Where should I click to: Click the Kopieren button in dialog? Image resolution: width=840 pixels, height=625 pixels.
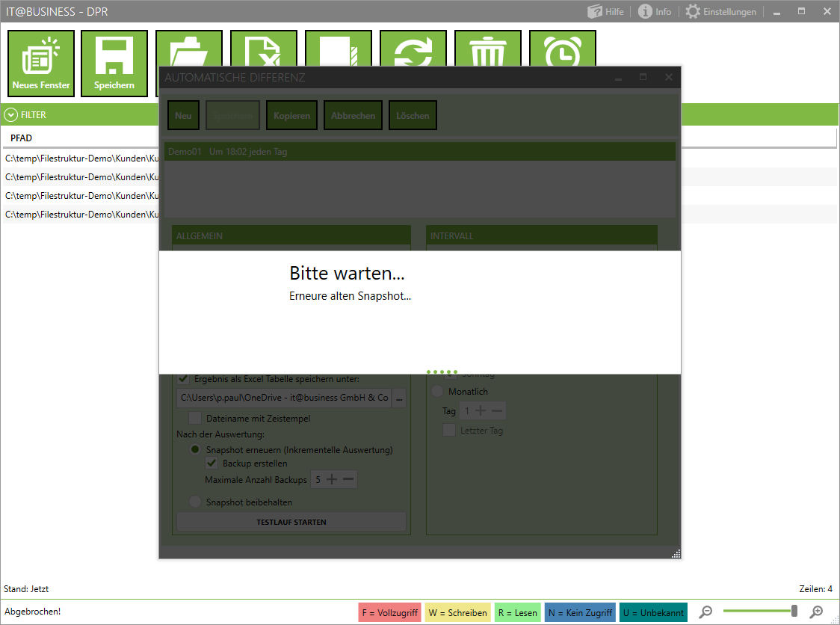click(291, 116)
